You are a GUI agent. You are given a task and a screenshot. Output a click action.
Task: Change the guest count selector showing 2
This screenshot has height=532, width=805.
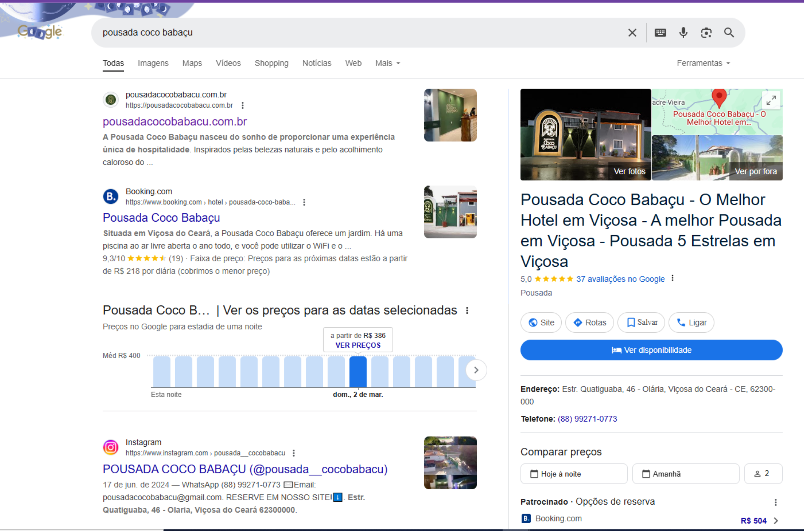pos(763,474)
